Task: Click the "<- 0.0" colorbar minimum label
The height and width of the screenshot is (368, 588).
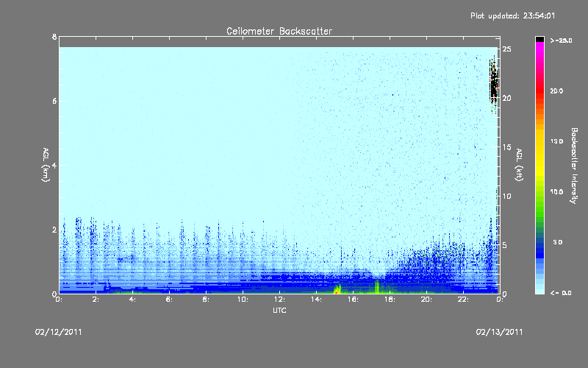Action: click(561, 293)
